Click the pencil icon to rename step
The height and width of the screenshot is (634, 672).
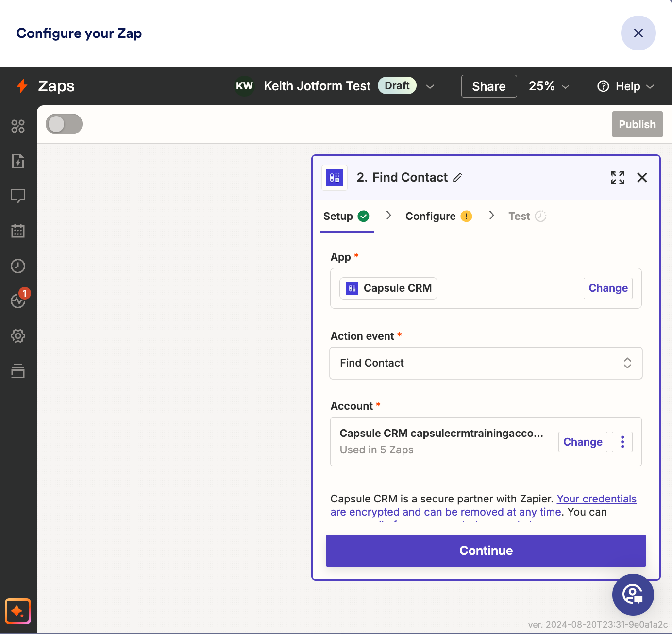click(x=457, y=178)
